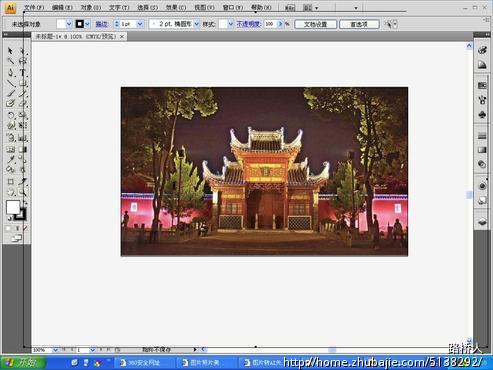
Task: Select the Pencil tool
Action: [x=23, y=94]
